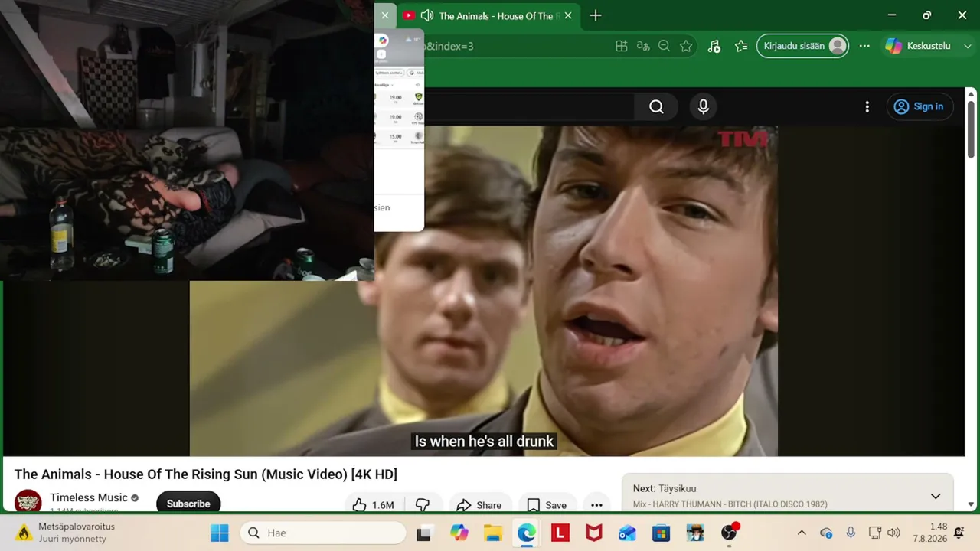This screenshot has height=551, width=980.
Task: Open network and volume quick settings
Action: click(x=884, y=533)
